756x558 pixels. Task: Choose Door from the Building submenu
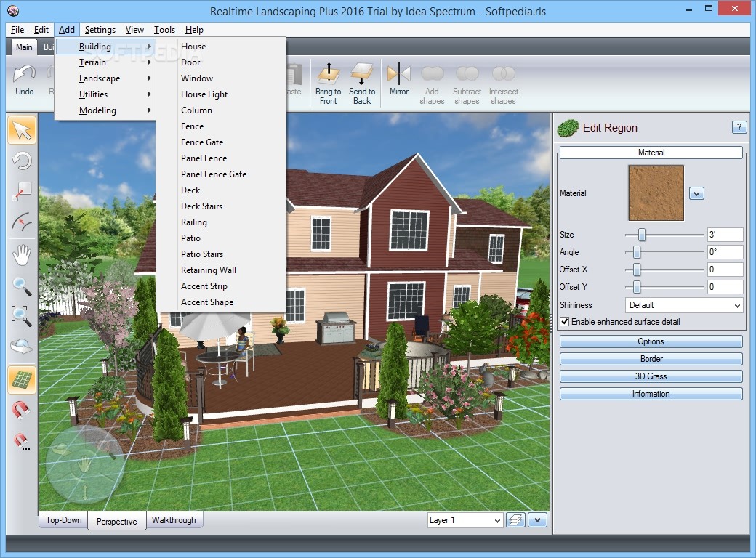click(221, 62)
